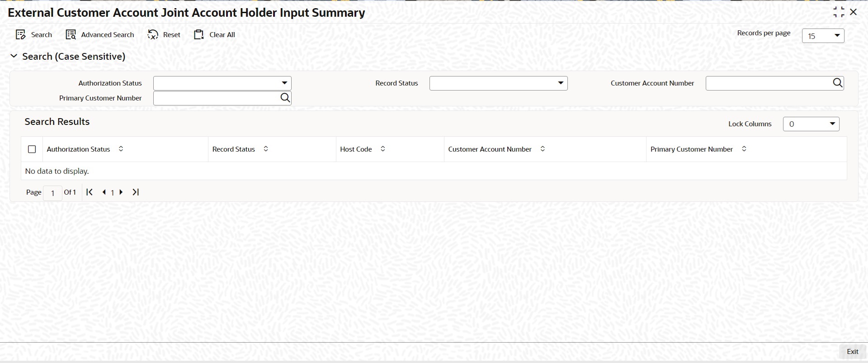
Task: Open the Lock Columns dropdown
Action: click(811, 124)
